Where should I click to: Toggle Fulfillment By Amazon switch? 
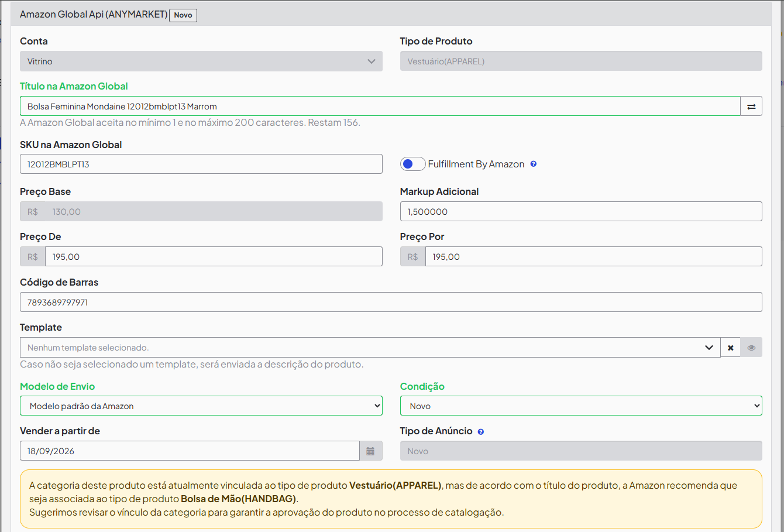pyautogui.click(x=412, y=164)
